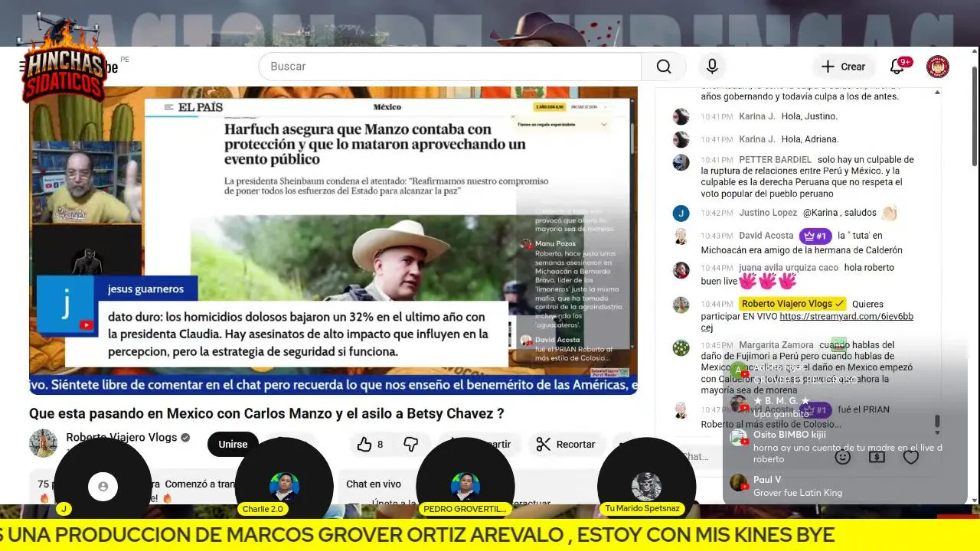The image size is (980, 551).
Task: Click Paul V's overlay chat avatar
Action: (738, 482)
